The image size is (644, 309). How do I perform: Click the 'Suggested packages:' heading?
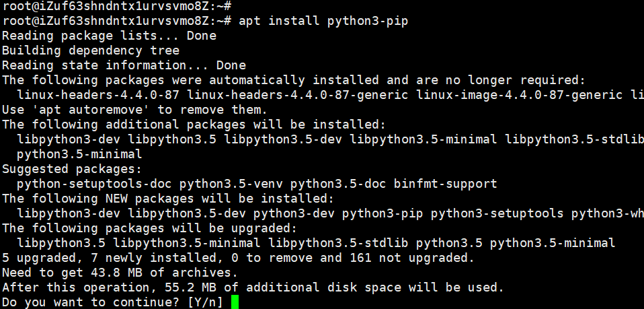pyautogui.click(x=73, y=169)
